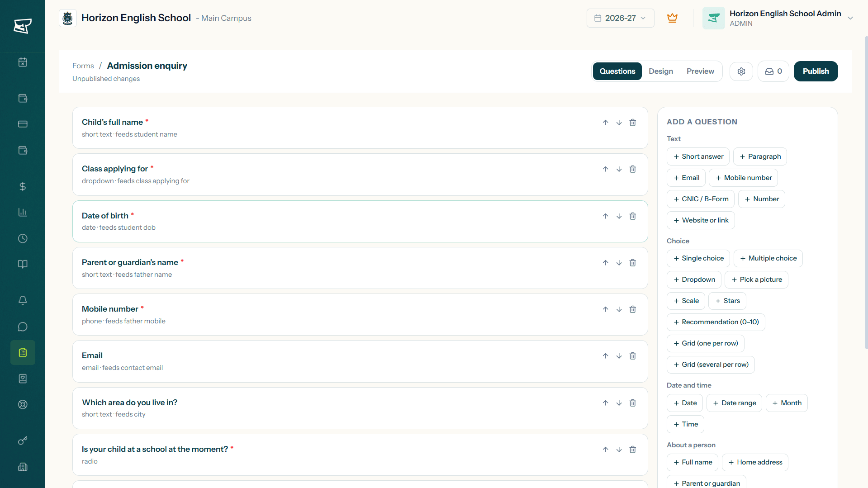This screenshot has height=488, width=868.
Task: Add a CNIC / B-Form question
Action: (701, 199)
